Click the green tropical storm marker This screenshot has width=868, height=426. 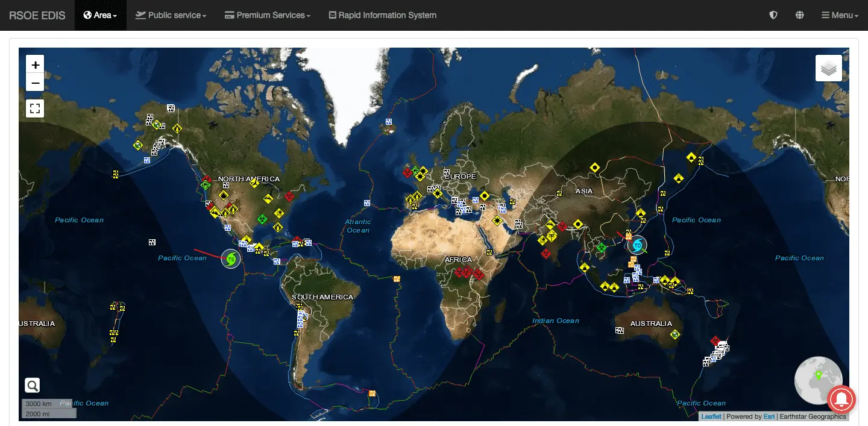231,259
